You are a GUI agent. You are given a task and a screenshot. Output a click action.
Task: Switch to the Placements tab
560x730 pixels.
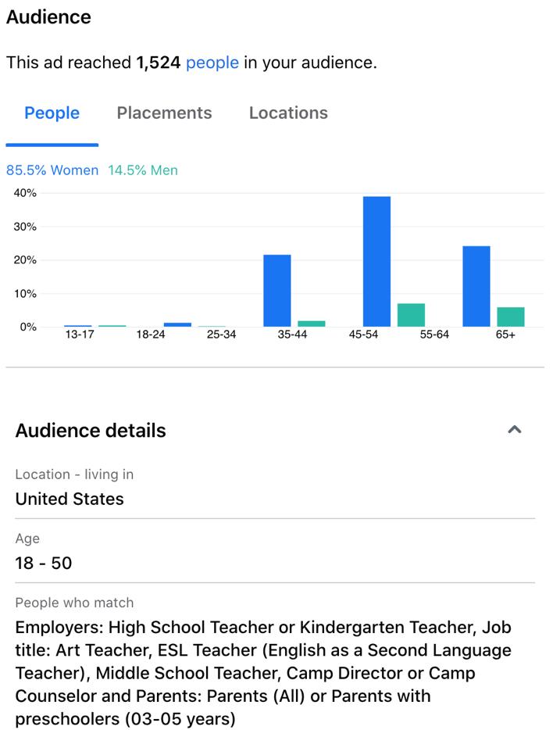point(164,113)
